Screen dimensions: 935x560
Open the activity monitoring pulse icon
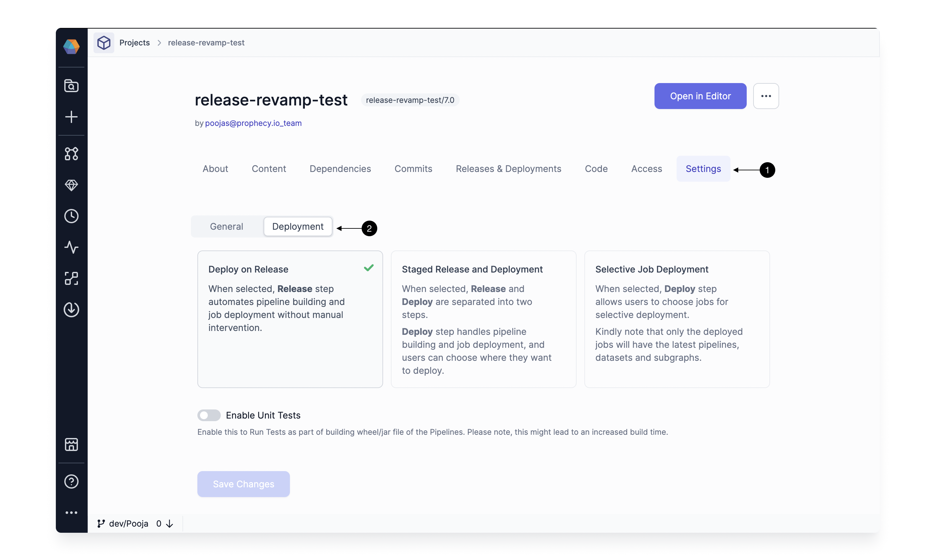point(71,248)
